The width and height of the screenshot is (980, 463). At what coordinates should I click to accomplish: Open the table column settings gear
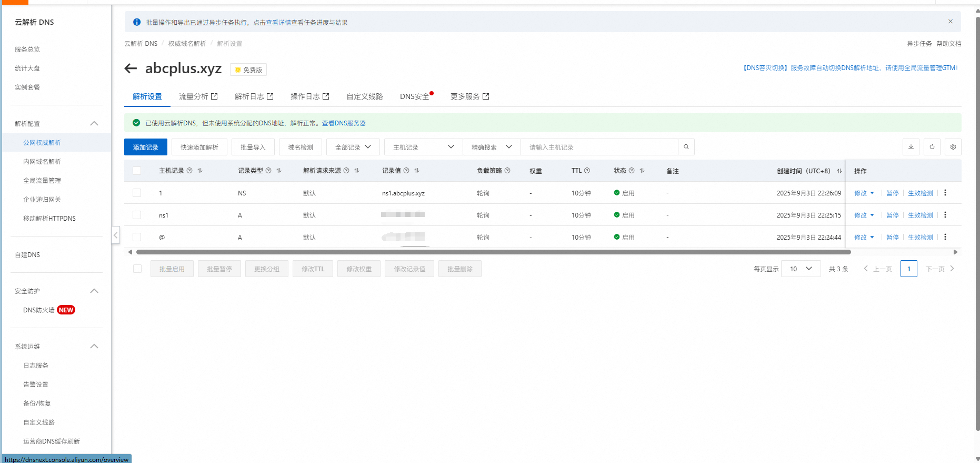(953, 147)
